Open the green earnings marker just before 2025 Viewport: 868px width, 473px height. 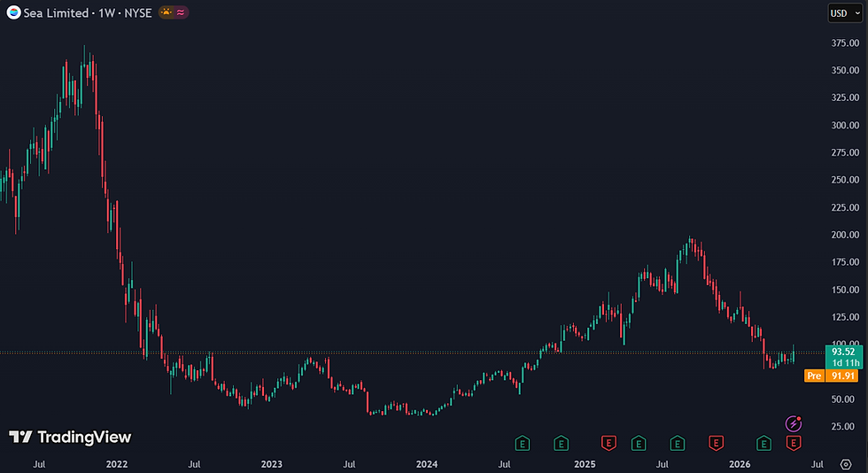[562, 443]
